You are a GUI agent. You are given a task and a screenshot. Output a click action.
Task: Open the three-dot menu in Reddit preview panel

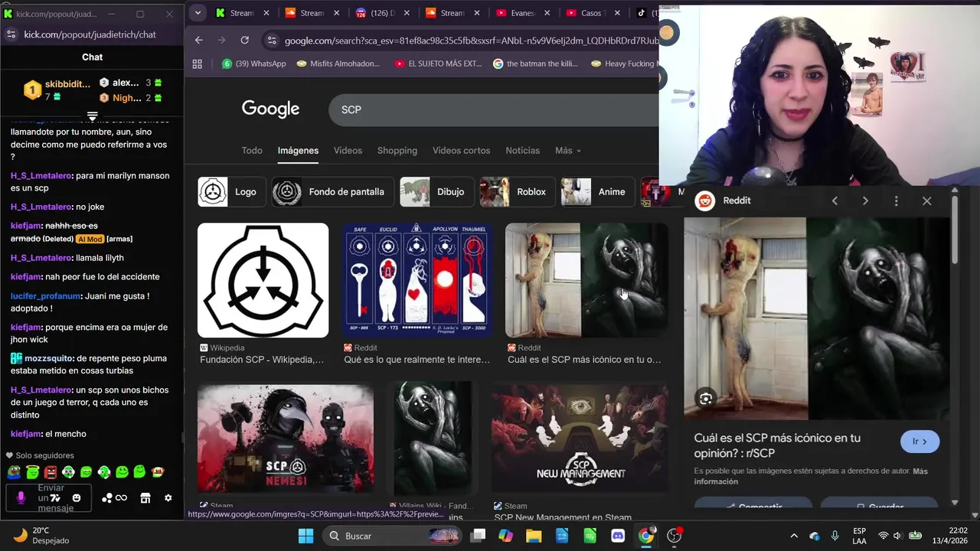896,201
